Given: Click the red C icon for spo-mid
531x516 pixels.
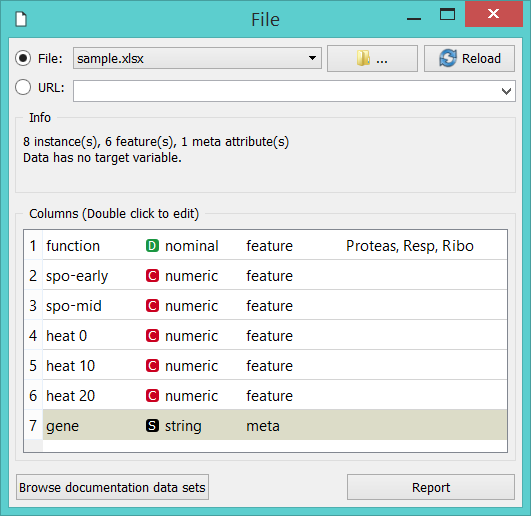Looking at the screenshot, I should [x=152, y=306].
